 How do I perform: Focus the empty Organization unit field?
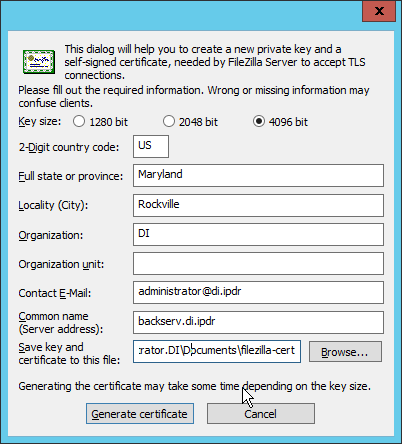pos(258,264)
